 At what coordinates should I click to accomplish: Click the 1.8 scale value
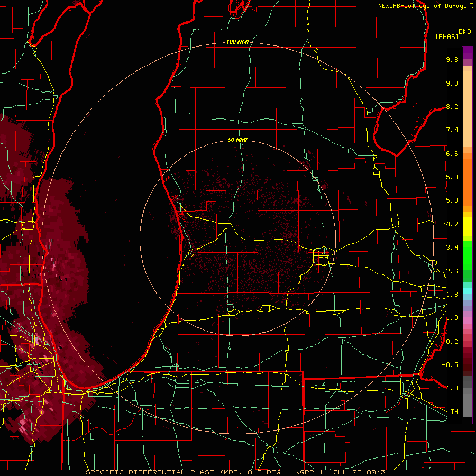[x=452, y=295]
